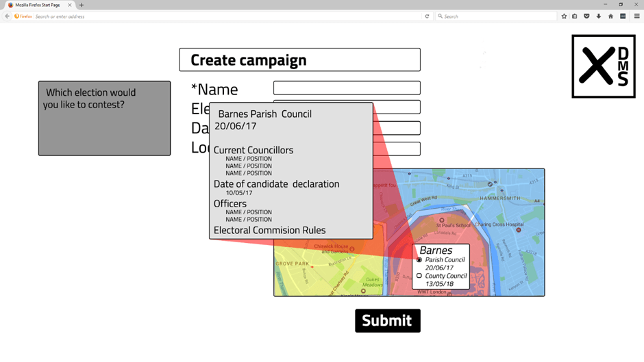
Task: Click the bookmark star icon
Action: pos(564,16)
